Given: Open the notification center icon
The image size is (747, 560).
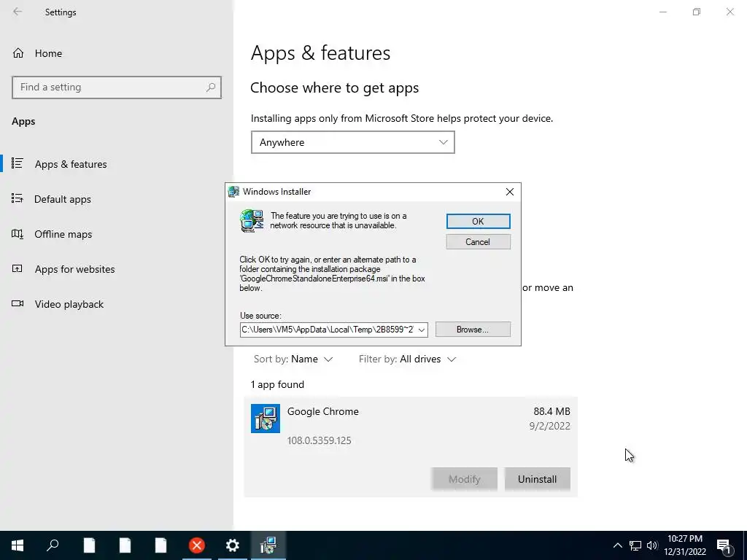Looking at the screenshot, I should pos(724,545).
